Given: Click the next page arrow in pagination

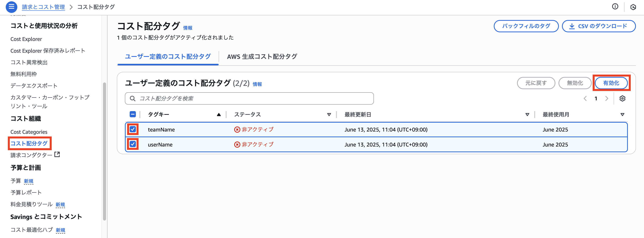Looking at the screenshot, I should pyautogui.click(x=607, y=98).
